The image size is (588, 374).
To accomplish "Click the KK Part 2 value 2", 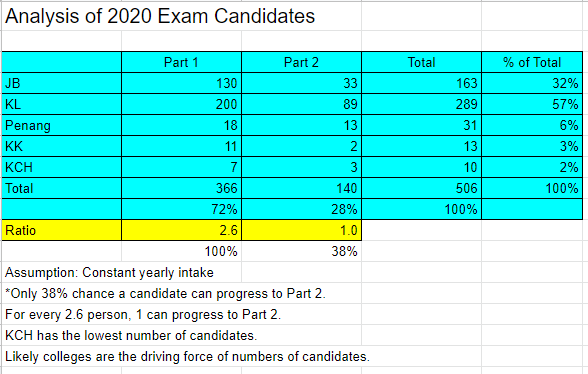I will (302, 146).
